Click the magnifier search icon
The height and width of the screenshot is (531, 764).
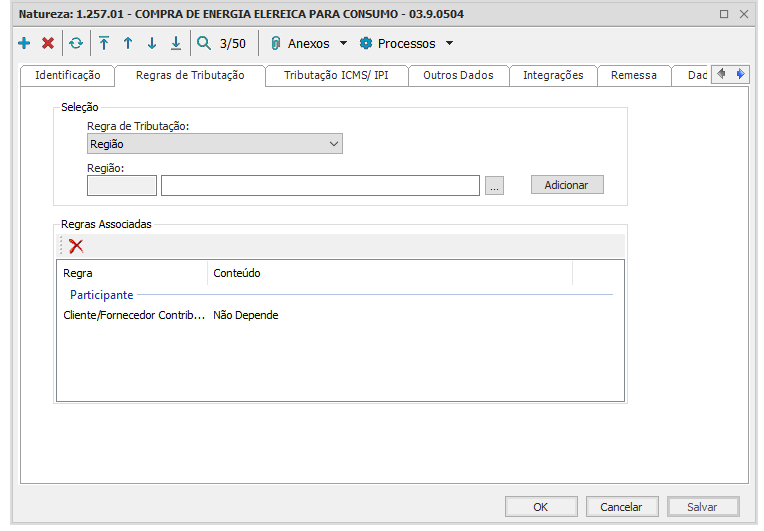pos(204,44)
